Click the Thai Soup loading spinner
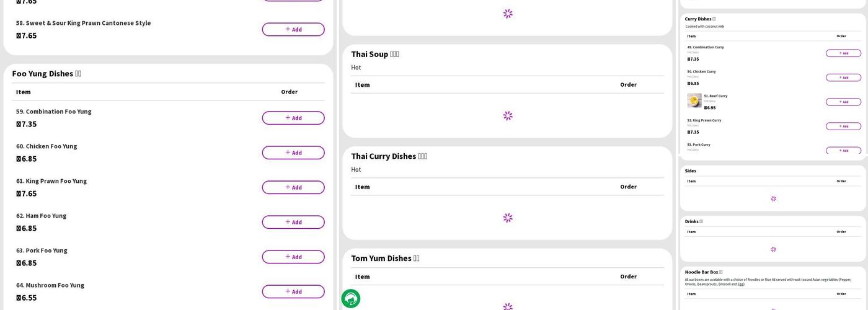Image resolution: width=868 pixels, height=310 pixels. [x=508, y=116]
